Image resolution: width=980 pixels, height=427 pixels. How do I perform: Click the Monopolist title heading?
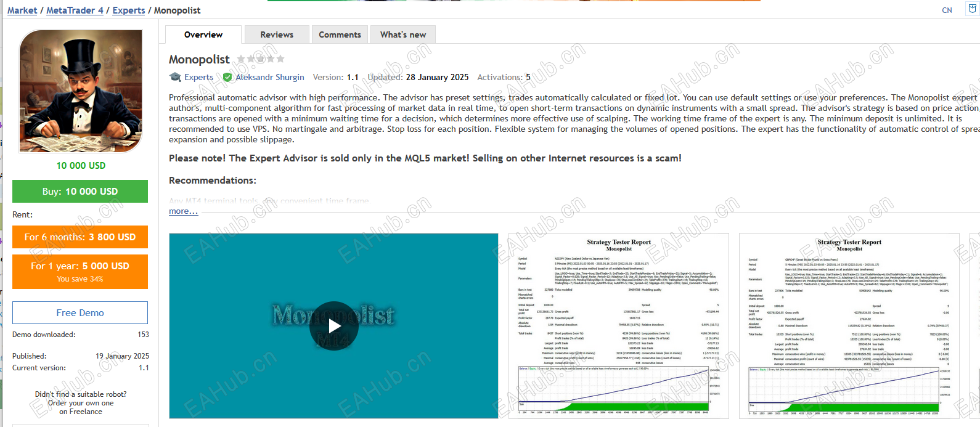[x=199, y=59]
